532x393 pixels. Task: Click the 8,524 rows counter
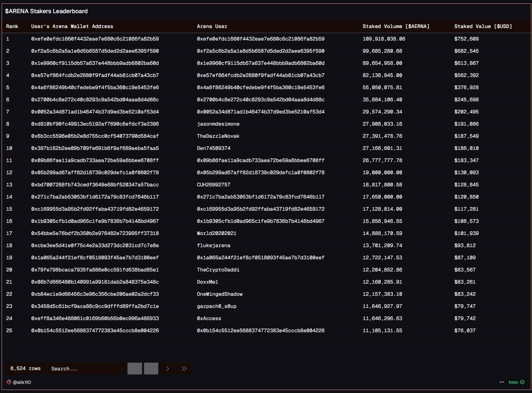25,369
